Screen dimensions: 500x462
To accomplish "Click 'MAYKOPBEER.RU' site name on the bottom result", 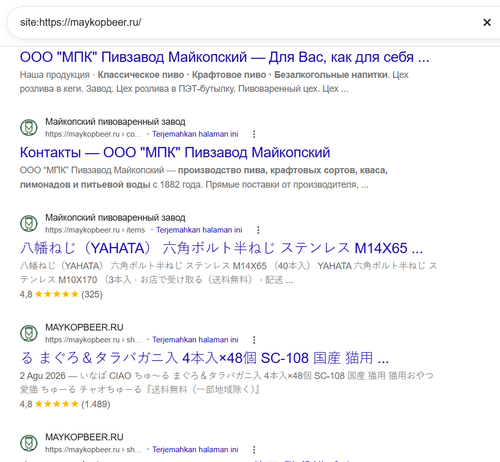I will tap(84, 437).
